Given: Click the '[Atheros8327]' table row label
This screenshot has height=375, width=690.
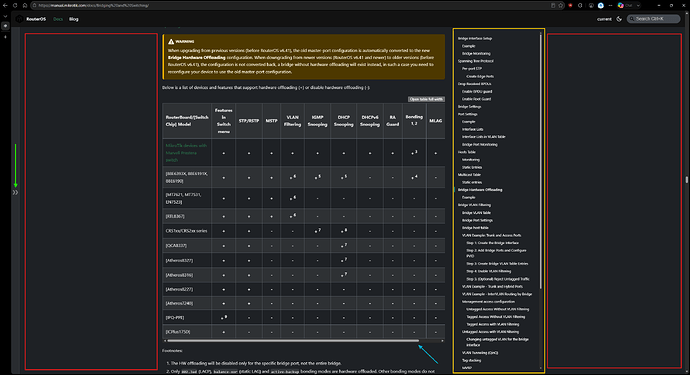Looking at the screenshot, I should click(x=179, y=260).
